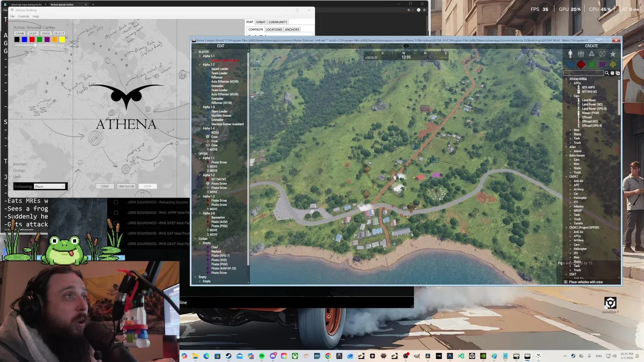The height and width of the screenshot is (362, 644).
Task: Click the microphone icon in system tray
Action: pos(589,356)
